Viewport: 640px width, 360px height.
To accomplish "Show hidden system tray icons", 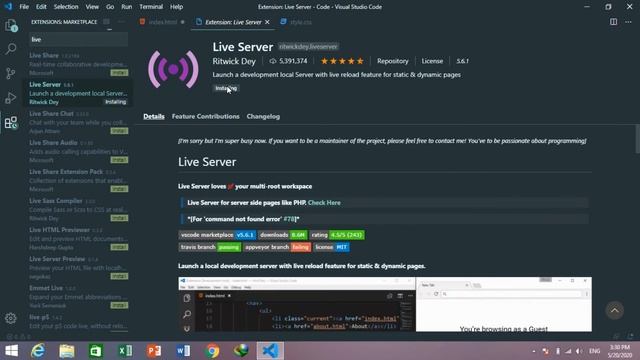I will (534, 351).
